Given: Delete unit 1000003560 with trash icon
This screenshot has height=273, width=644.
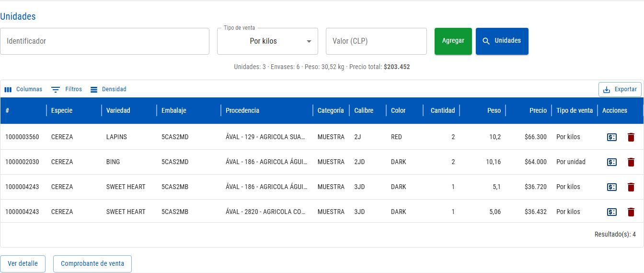Looking at the screenshot, I should (x=631, y=137).
